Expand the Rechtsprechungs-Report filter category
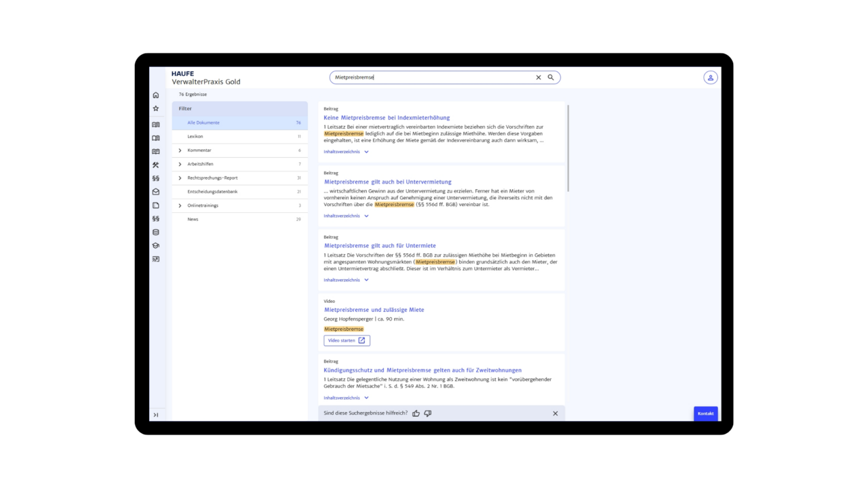 (x=180, y=178)
